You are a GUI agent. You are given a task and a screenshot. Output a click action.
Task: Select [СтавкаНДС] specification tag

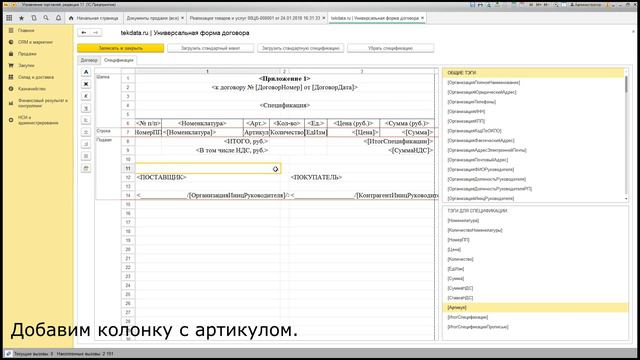click(460, 298)
